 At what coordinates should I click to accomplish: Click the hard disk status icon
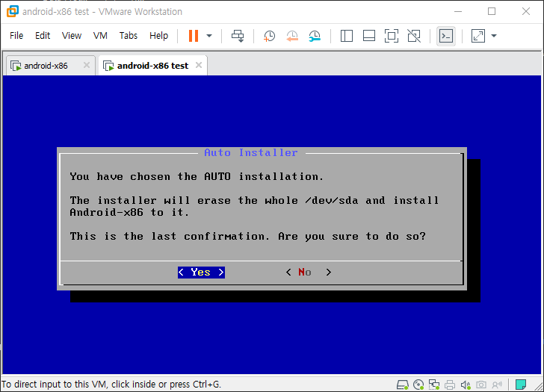point(403,385)
